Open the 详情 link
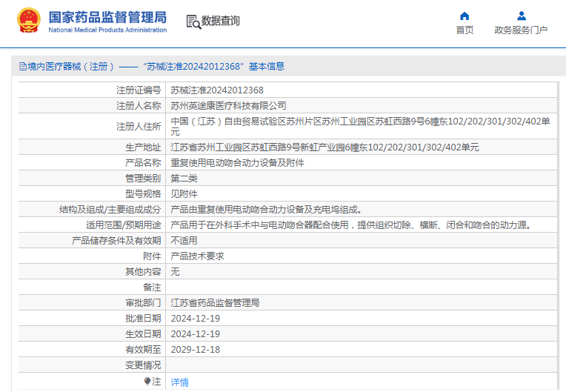Image resolution: width=566 pixels, height=392 pixels. (179, 382)
